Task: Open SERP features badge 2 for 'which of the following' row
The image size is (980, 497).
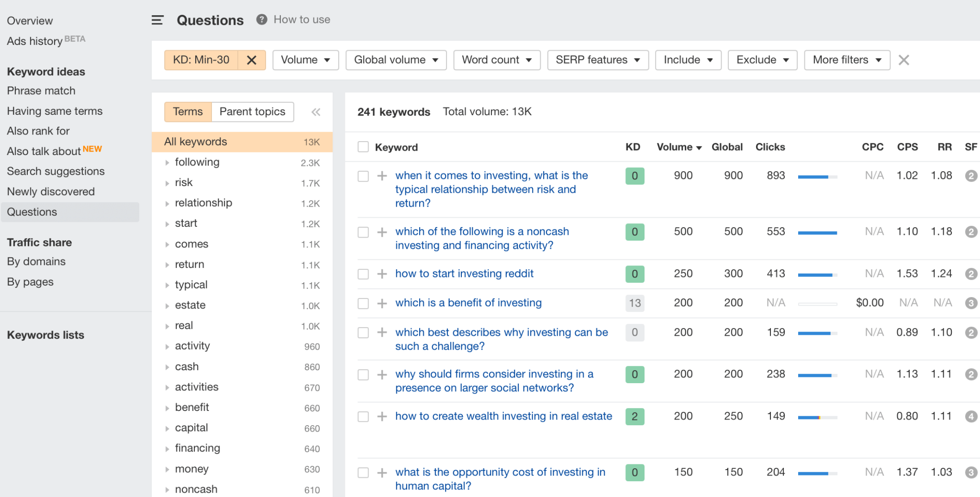Action: point(971,232)
